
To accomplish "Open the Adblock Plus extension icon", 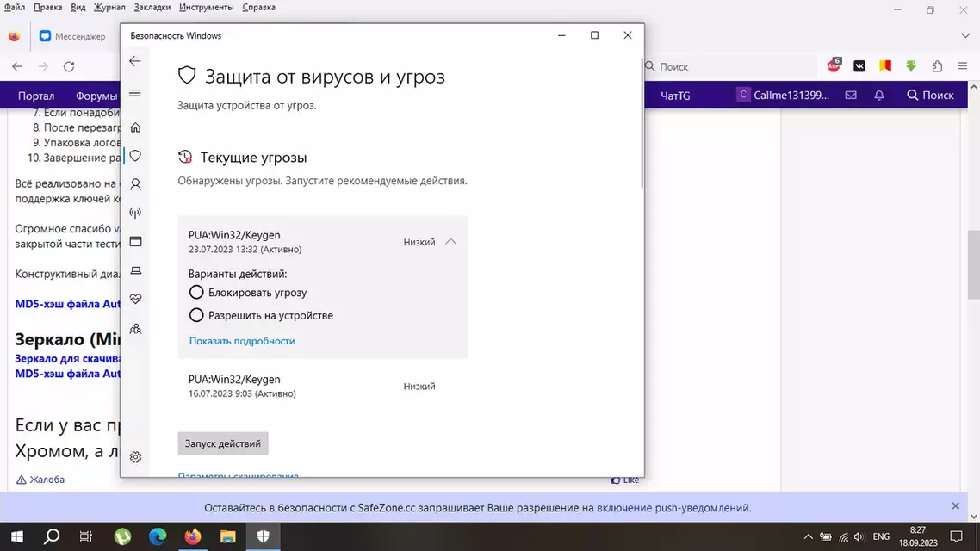I will [834, 65].
